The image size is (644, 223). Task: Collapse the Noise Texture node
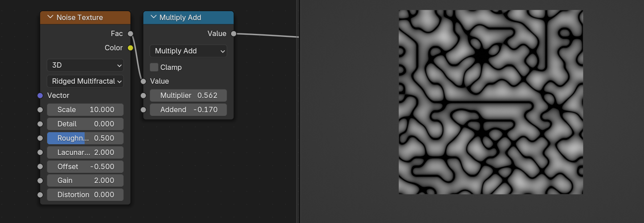pos(50,17)
